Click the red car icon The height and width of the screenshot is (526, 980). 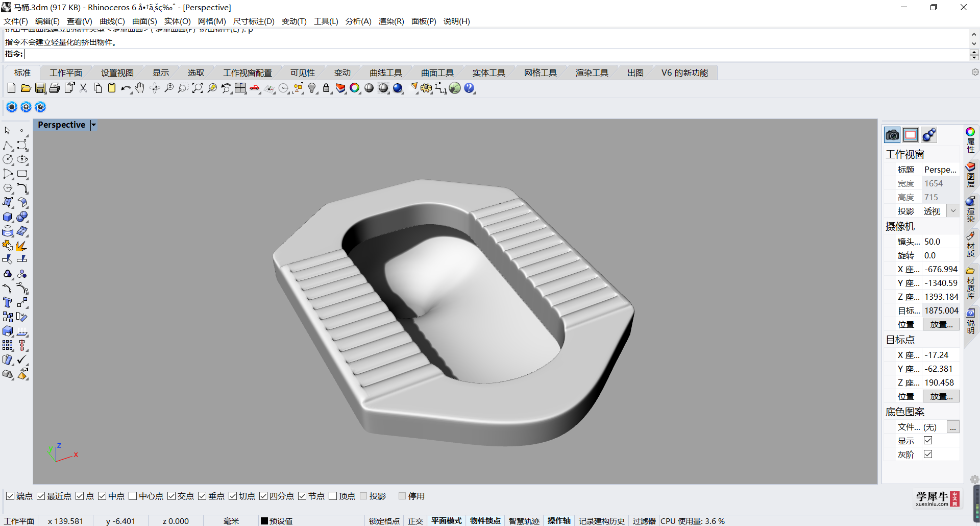[255, 88]
